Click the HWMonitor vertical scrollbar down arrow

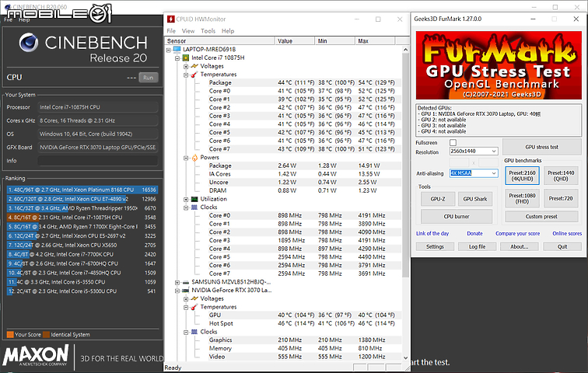click(x=405, y=357)
